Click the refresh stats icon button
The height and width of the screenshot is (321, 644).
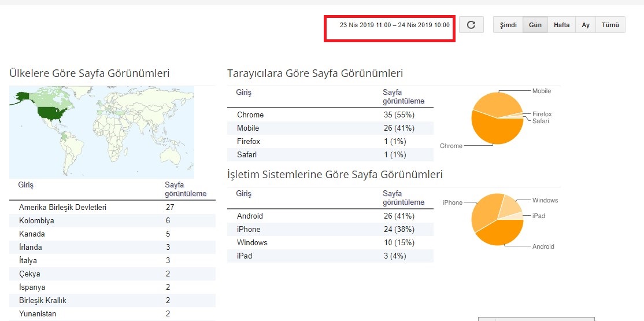[471, 25]
